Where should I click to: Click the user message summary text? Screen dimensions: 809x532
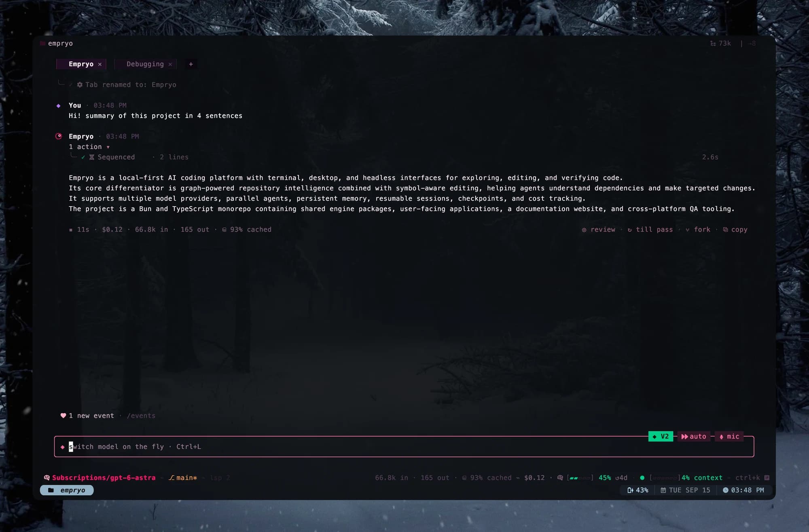click(155, 116)
